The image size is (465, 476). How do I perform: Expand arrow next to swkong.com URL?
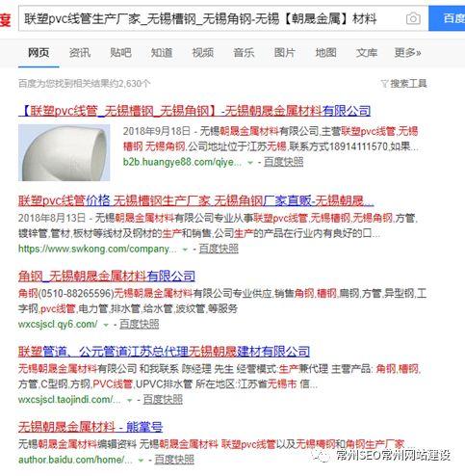[185, 250]
